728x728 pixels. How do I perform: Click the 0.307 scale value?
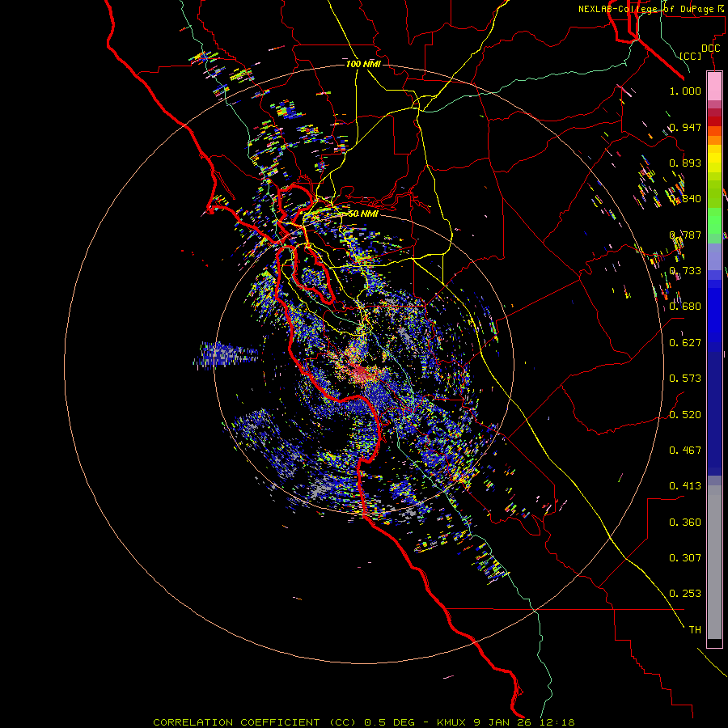tap(685, 558)
